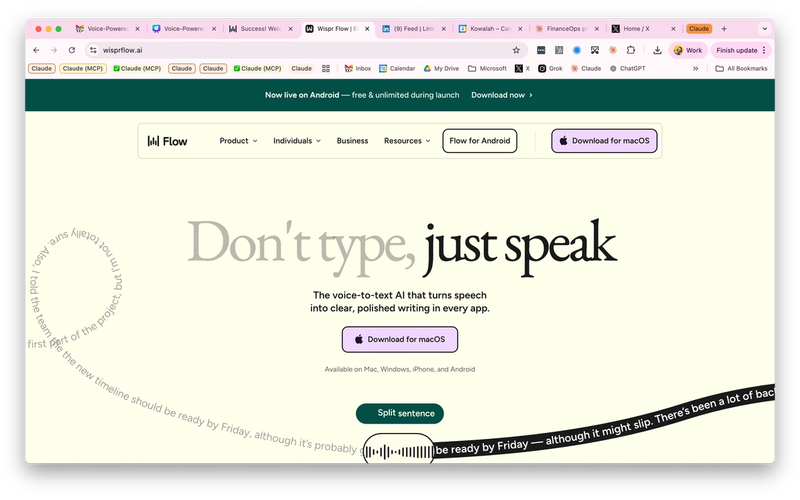Click Download for macOS in the navigation bar
This screenshot has height=500, width=800.
tap(604, 141)
